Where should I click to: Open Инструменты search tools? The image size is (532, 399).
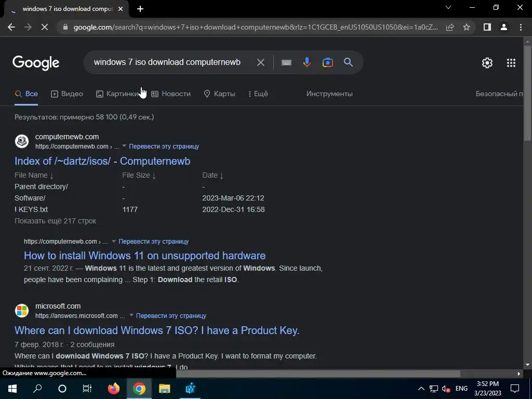tap(329, 94)
